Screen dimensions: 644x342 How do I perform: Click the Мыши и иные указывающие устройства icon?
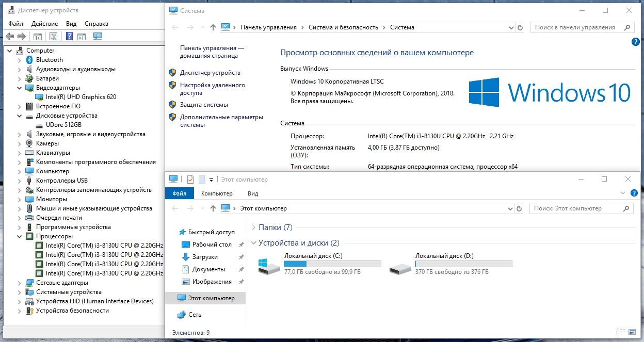point(30,208)
